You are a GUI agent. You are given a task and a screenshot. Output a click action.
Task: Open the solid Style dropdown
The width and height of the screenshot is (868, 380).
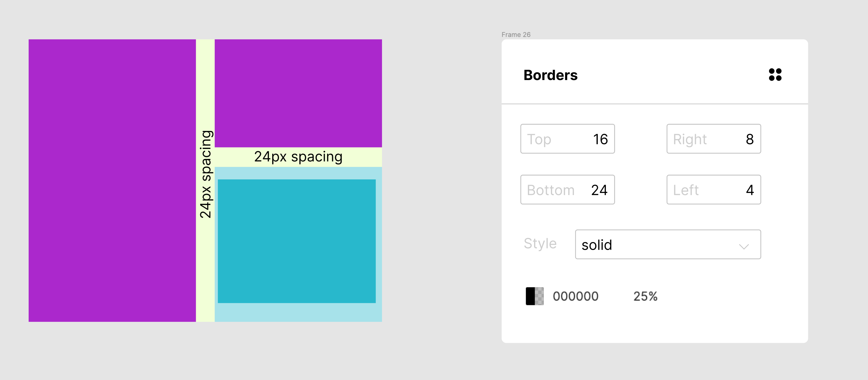667,244
